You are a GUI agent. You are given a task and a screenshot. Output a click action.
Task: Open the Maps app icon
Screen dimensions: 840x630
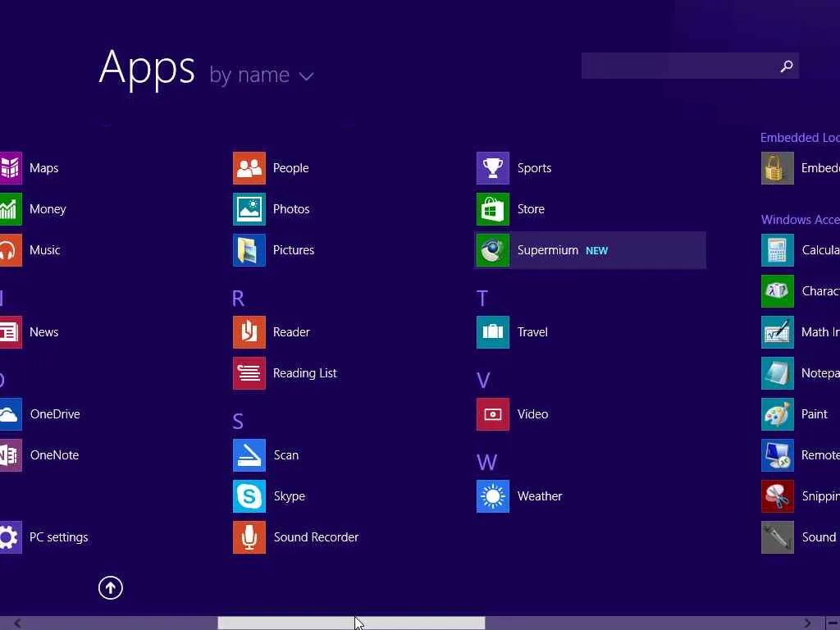pos(11,168)
